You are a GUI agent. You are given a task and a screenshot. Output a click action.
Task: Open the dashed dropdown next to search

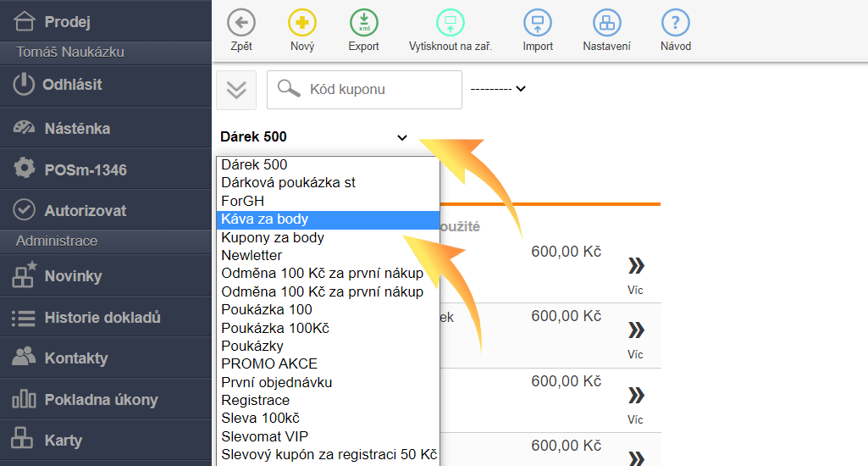tap(498, 89)
